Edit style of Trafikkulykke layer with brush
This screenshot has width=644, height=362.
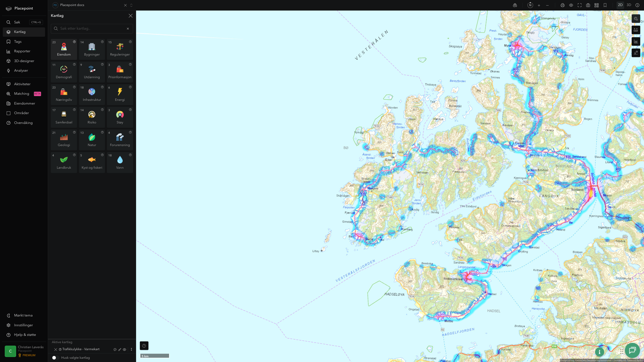pyautogui.click(x=120, y=349)
